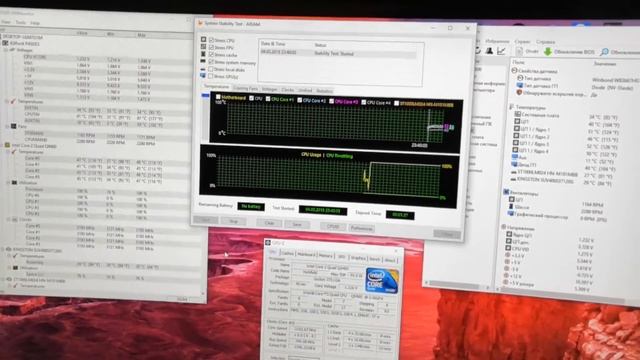Select the Stability Test Started log row
640x360 pixels.
pyautogui.click(x=338, y=53)
